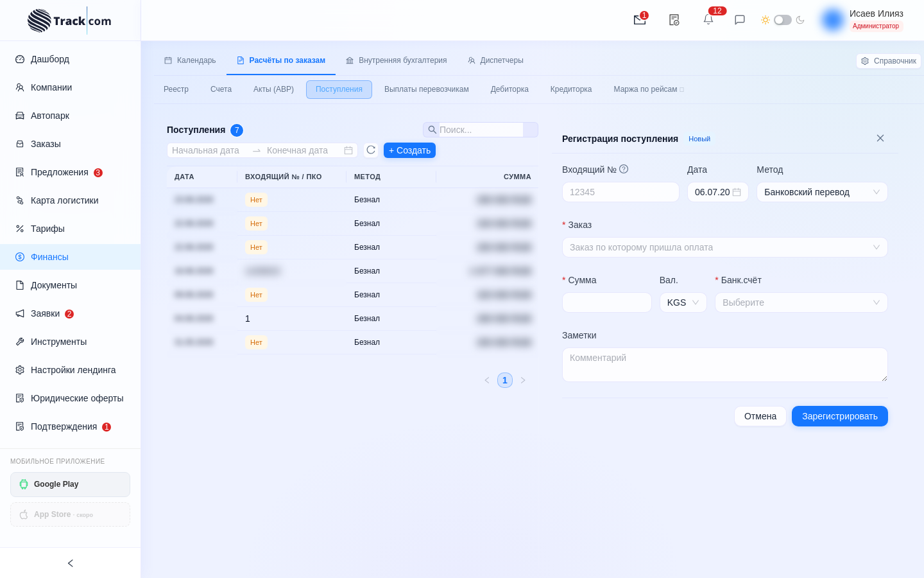Open Инструменты in the sidebar
This screenshot has height=578, width=924.
click(71, 342)
